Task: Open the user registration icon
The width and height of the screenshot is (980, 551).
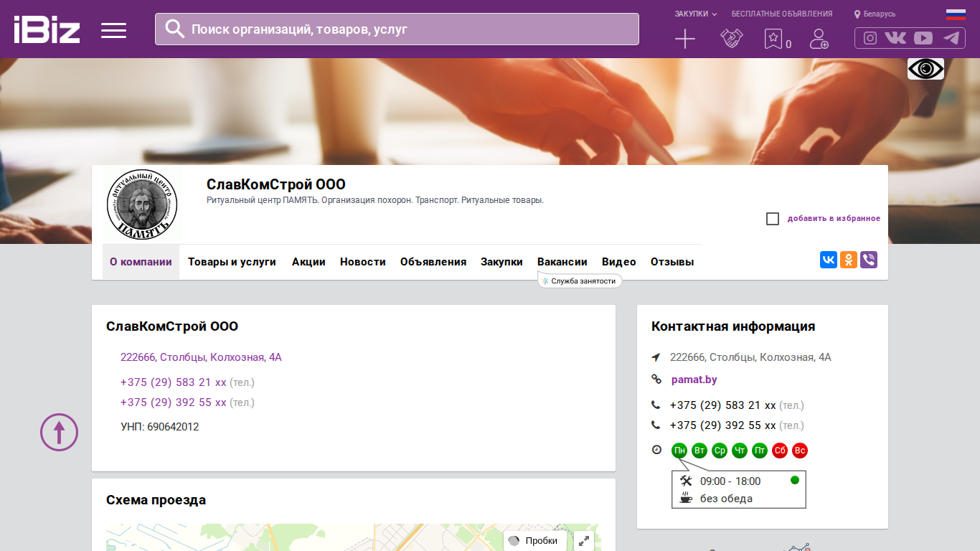Action: [x=819, y=39]
